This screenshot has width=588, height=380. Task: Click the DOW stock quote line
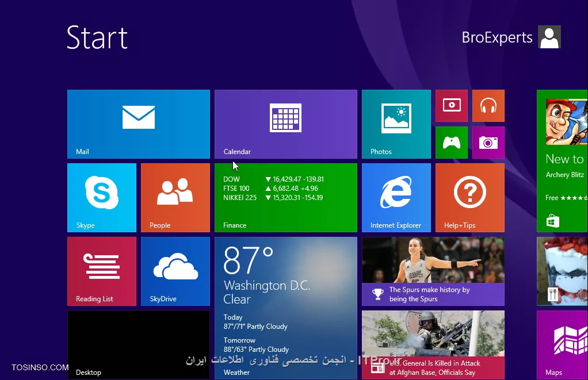(x=274, y=179)
